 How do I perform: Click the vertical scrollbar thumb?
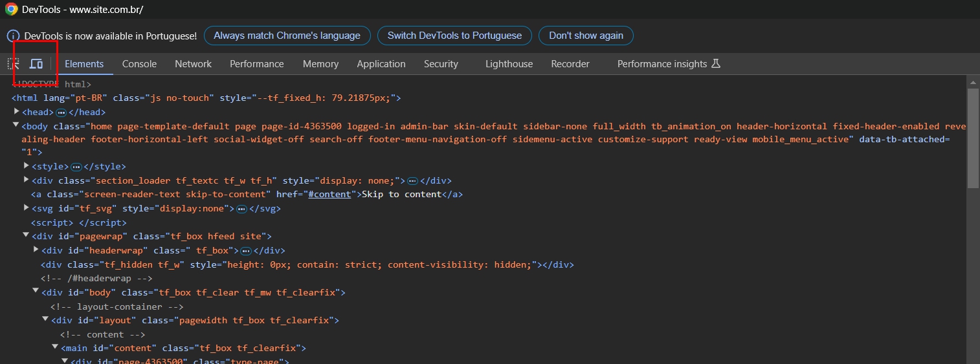pos(974,138)
